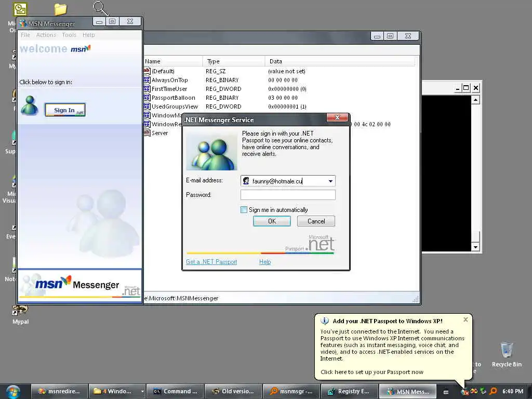Screen dimensions: 532x399
Task: Toggle Sign me in automatically checkbox
Action: click(x=244, y=210)
